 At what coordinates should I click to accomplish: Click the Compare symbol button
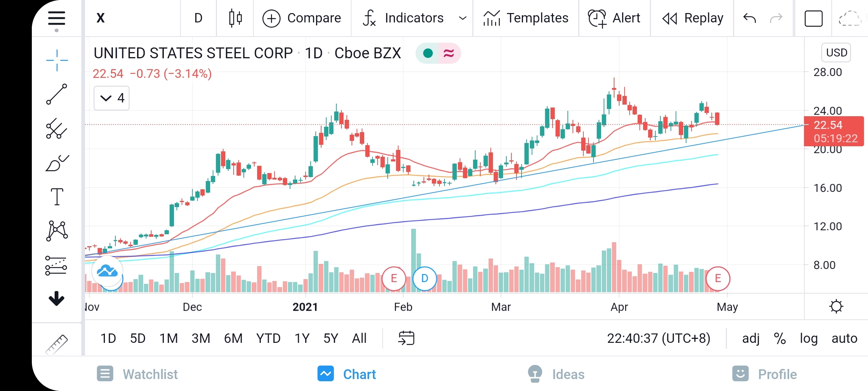[302, 18]
